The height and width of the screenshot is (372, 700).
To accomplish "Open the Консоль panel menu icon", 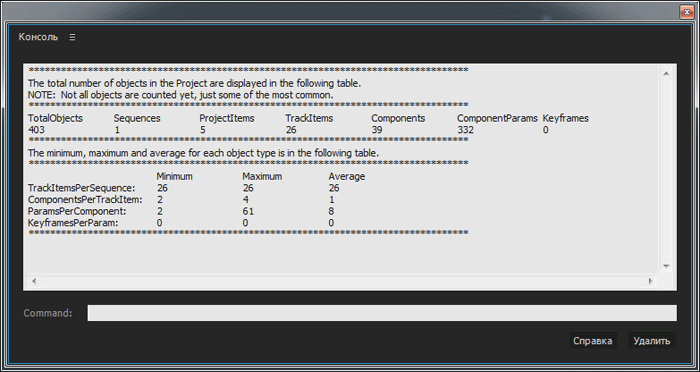I will (x=72, y=38).
